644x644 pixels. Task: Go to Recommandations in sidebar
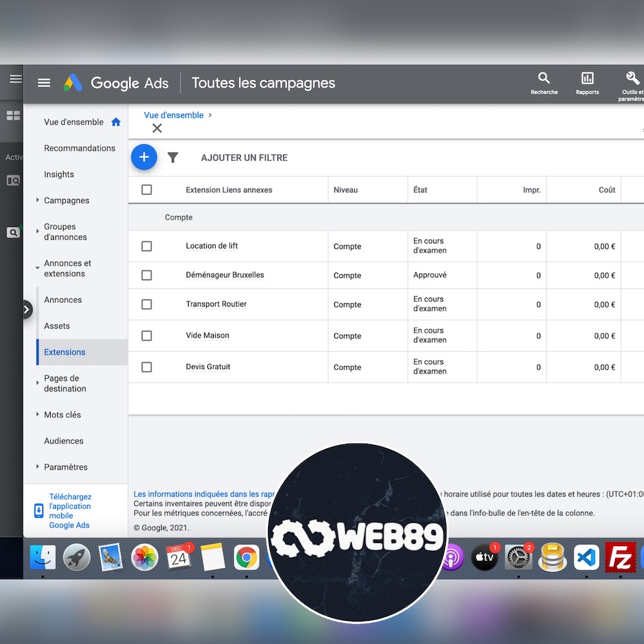tap(80, 148)
